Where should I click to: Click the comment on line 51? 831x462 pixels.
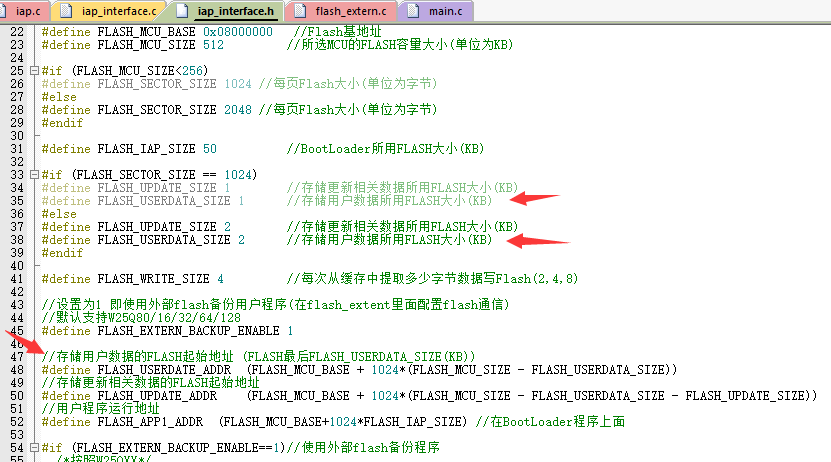101,408
